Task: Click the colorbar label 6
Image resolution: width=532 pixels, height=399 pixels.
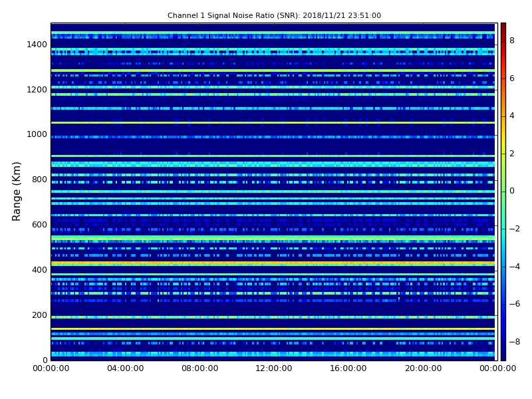Action: tap(512, 78)
